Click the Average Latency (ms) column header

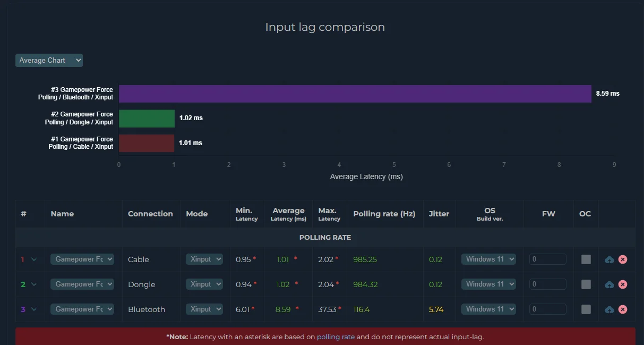click(x=288, y=214)
